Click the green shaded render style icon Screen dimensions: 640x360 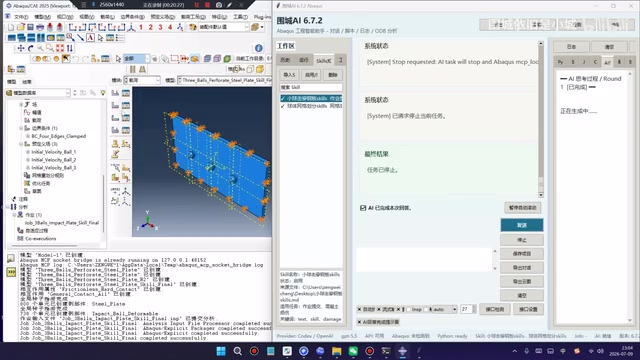click(x=227, y=59)
